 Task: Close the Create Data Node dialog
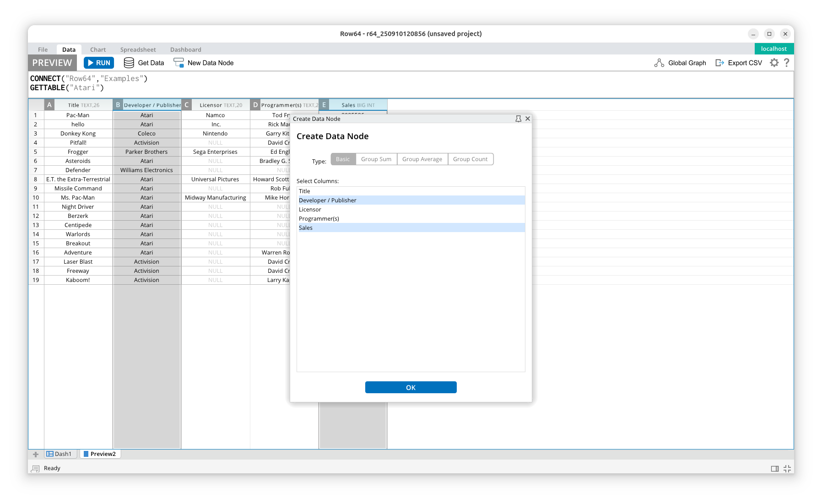pos(528,119)
